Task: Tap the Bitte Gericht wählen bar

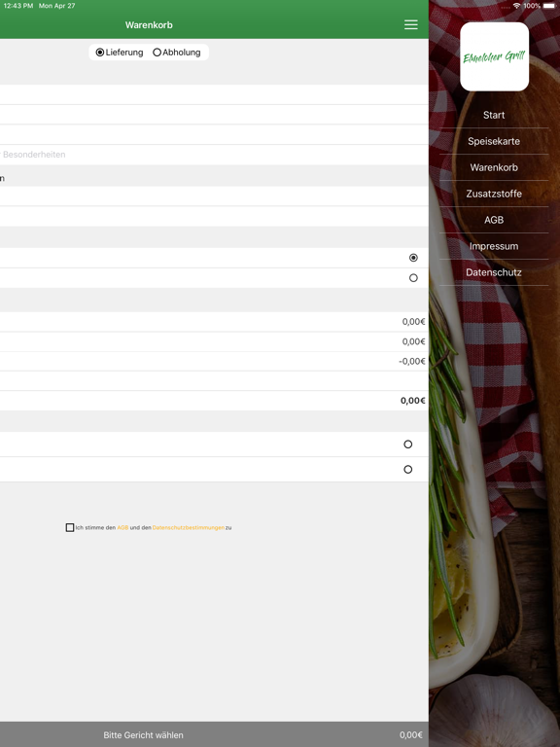Action: tap(214, 734)
